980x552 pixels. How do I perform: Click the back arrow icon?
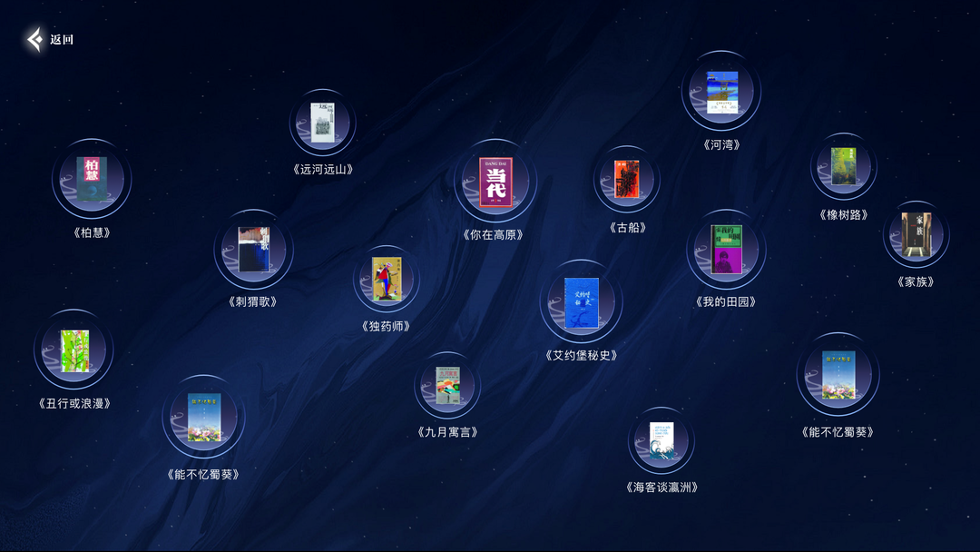34,40
